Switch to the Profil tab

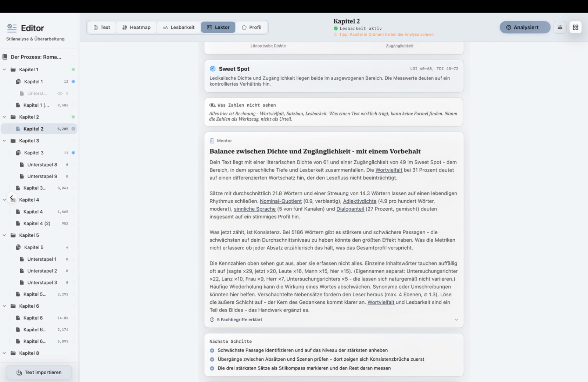[252, 27]
